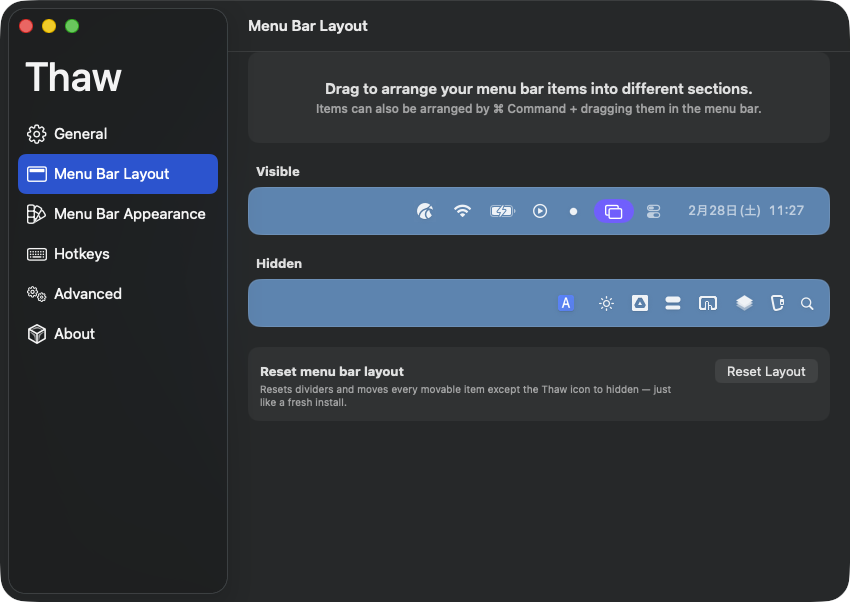The image size is (850, 602).
Task: Select the small dot icon in Visible
Action: (x=573, y=211)
